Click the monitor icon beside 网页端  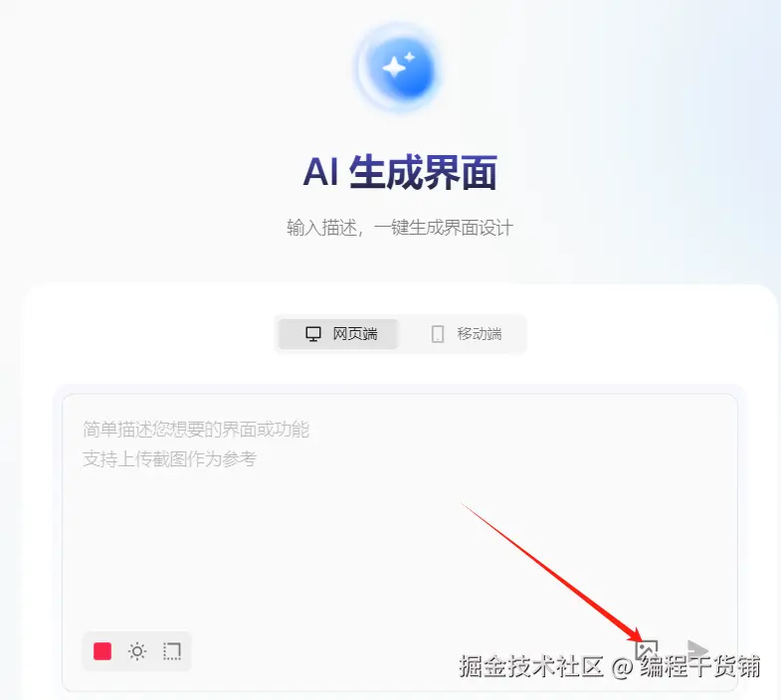pyautogui.click(x=313, y=334)
